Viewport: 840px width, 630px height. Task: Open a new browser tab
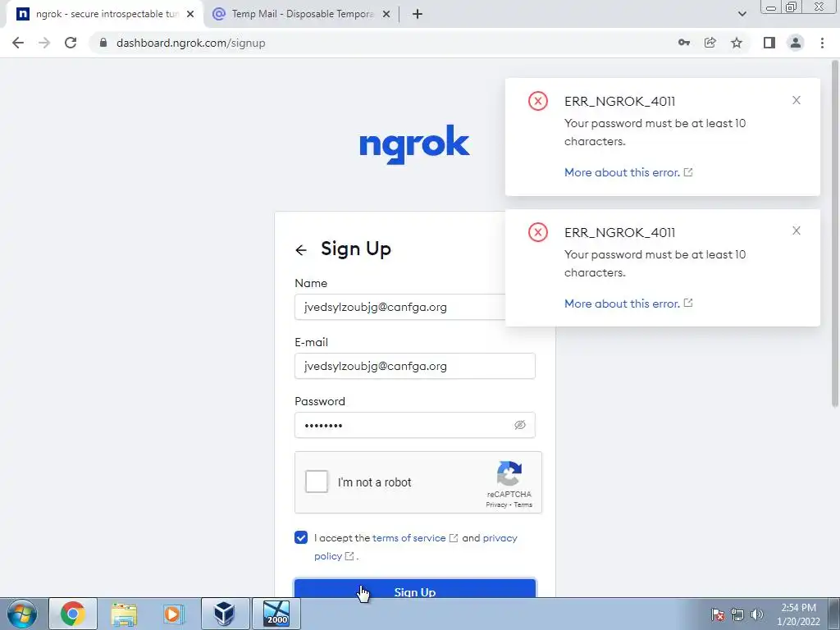(418, 14)
